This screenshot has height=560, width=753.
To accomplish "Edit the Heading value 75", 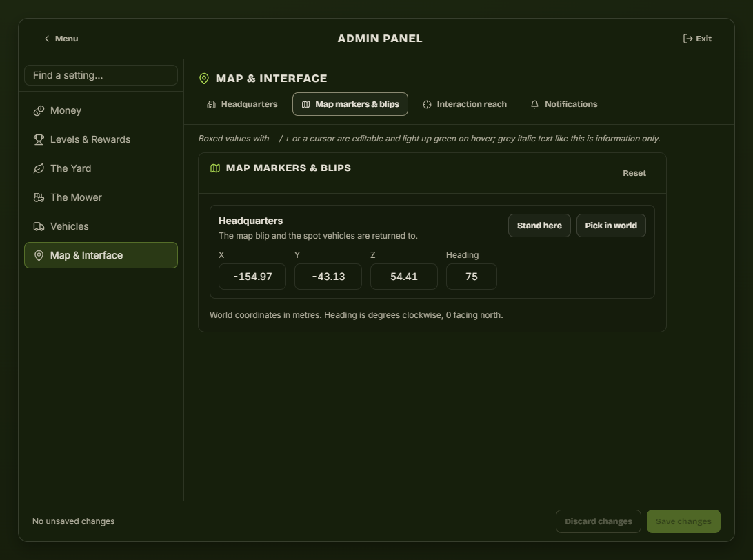I will tap(472, 277).
